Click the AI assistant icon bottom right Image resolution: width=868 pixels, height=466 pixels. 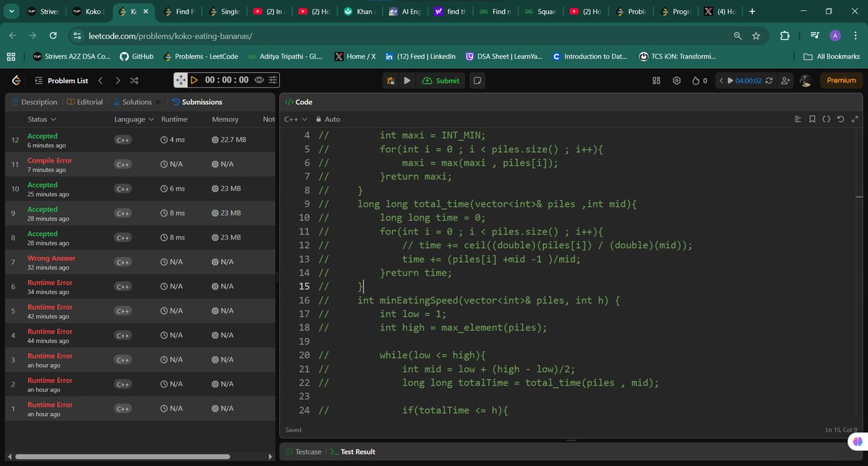pos(857,441)
